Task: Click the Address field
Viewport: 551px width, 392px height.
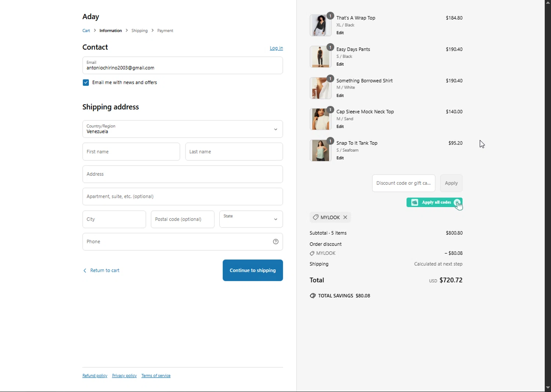Action: tap(183, 174)
